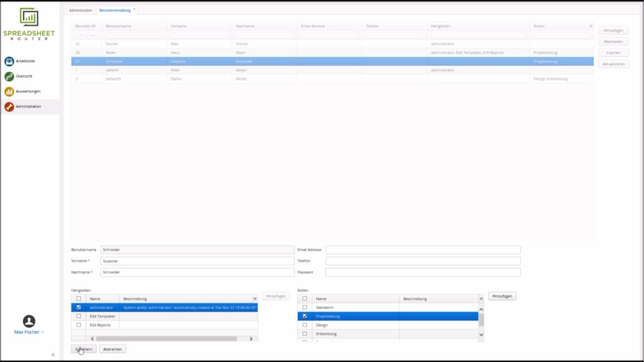
Task: Open the Auswertungen chart icon
Action: (9, 92)
